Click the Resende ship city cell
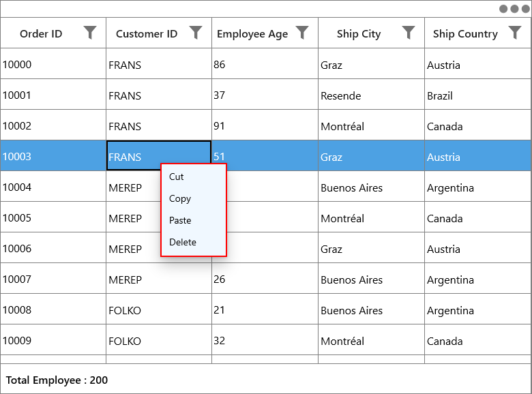 point(371,94)
